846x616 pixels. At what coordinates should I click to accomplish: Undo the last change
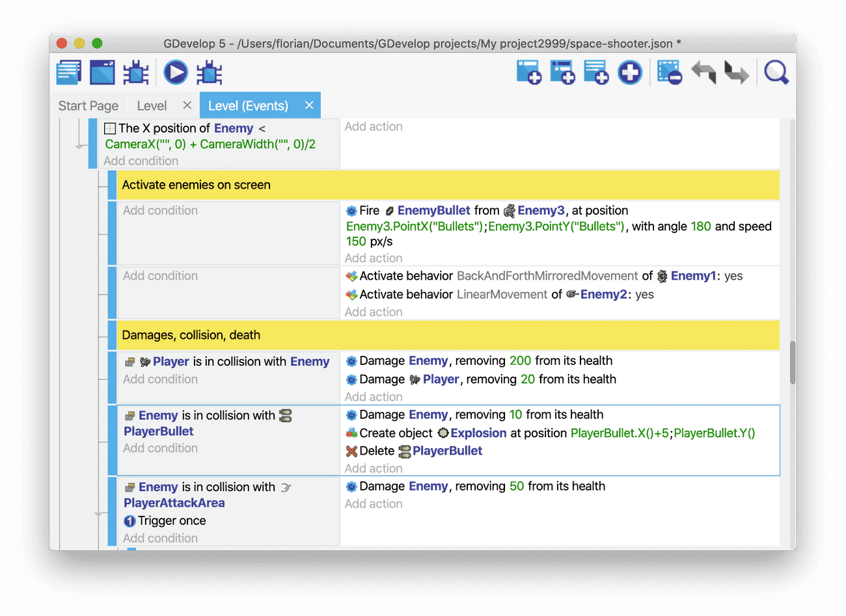(x=703, y=72)
